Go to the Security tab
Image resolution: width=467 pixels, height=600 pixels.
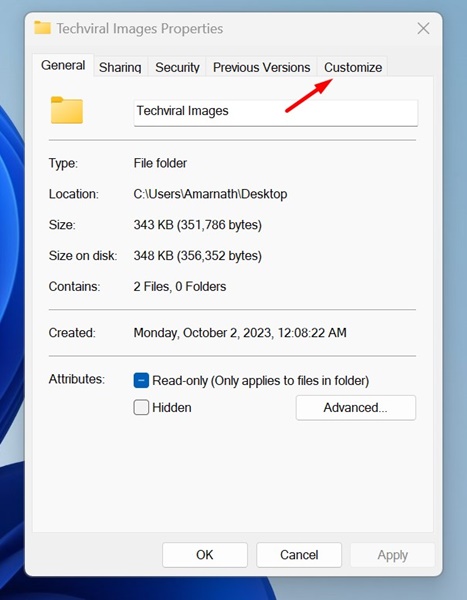point(177,67)
